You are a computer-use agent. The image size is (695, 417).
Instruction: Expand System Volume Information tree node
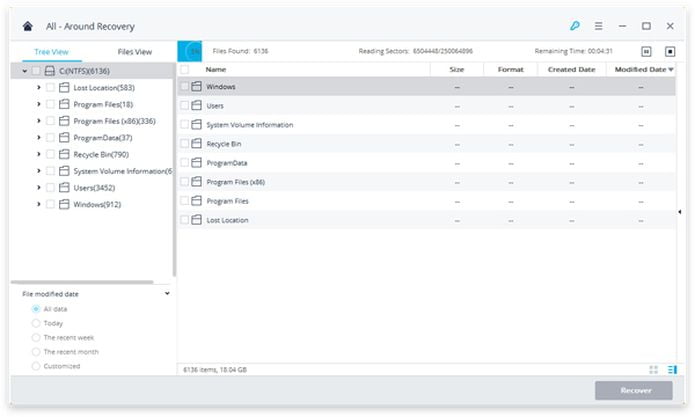click(x=39, y=171)
